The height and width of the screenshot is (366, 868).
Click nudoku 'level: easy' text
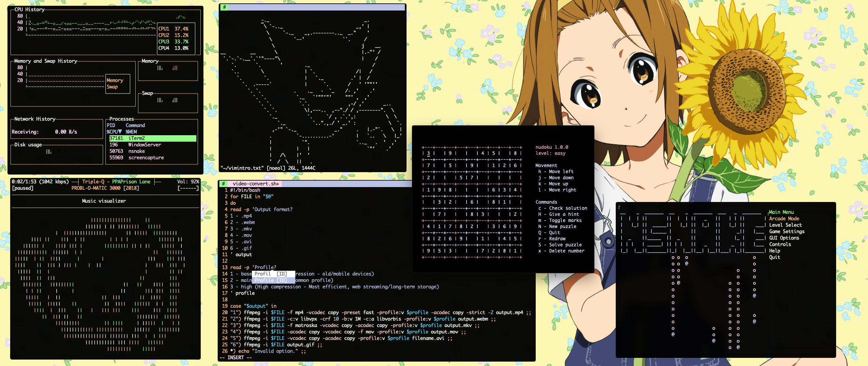550,153
